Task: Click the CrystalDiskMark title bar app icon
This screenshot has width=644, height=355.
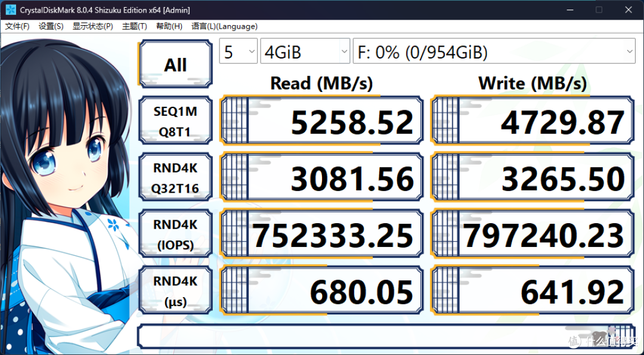Action: point(11,10)
